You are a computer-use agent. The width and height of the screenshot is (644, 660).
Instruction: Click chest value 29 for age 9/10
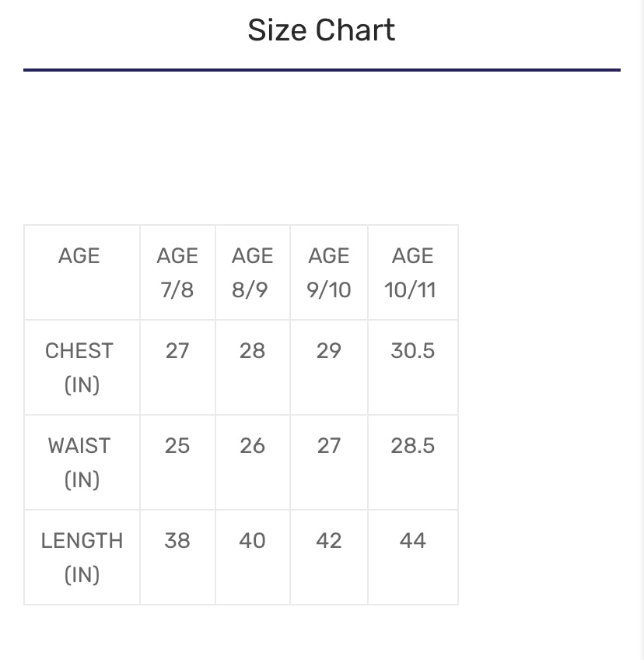click(x=329, y=351)
